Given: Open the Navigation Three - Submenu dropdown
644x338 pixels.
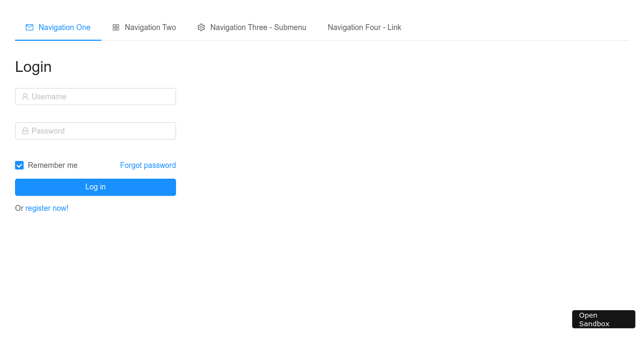Looking at the screenshot, I should click(x=258, y=27).
